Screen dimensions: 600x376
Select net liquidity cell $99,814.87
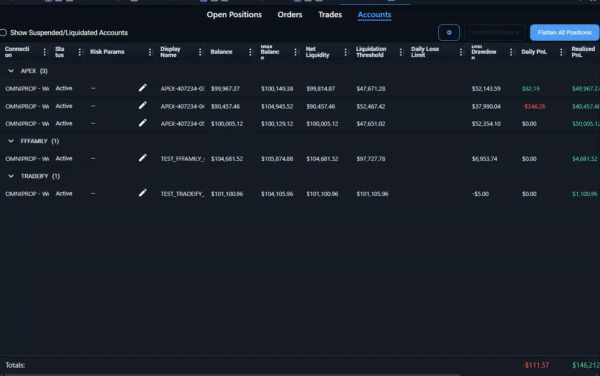321,88
